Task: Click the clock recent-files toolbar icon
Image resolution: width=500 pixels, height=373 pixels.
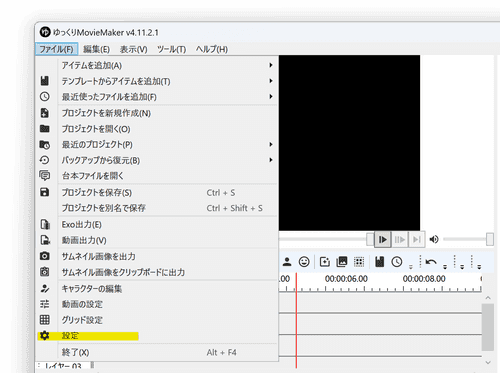Action: pyautogui.click(x=397, y=262)
